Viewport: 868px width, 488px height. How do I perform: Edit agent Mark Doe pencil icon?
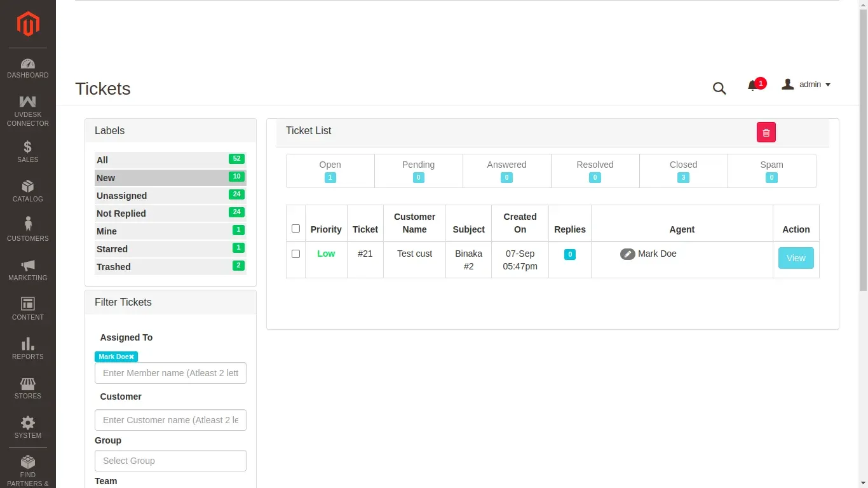[x=628, y=254]
